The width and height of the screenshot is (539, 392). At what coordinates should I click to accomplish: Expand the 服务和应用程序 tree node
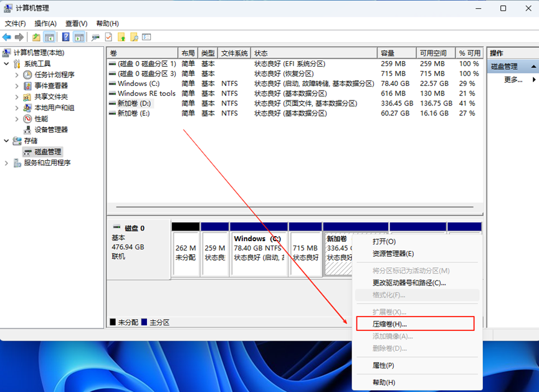click(7, 163)
